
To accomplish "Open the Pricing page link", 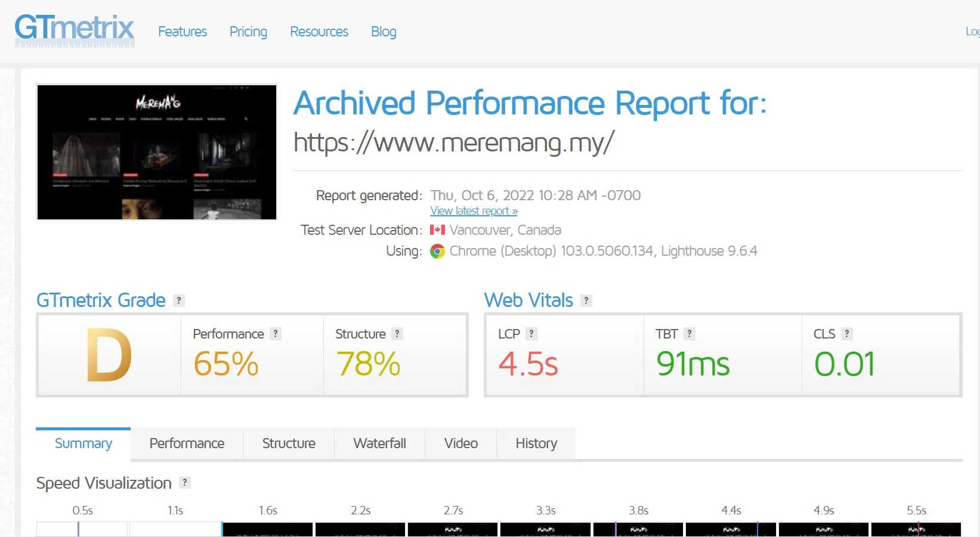I will [x=248, y=32].
